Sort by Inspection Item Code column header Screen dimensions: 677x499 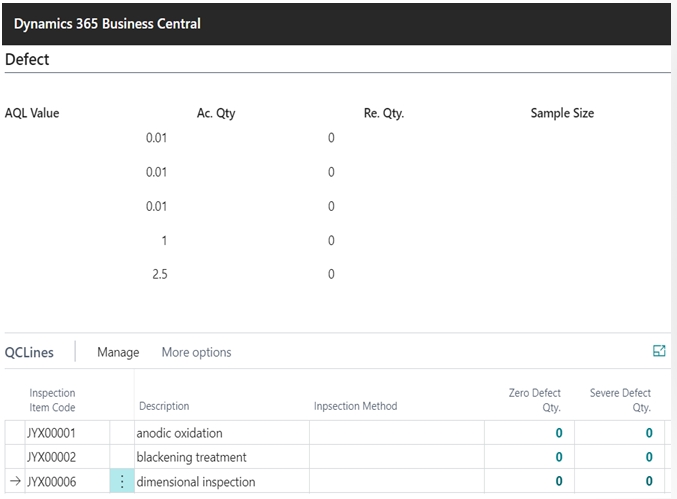[52, 400]
